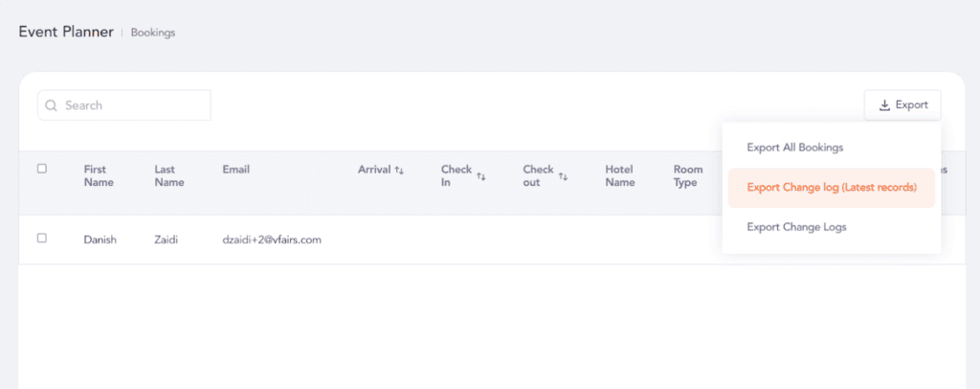The image size is (980, 389).
Task: Click the search magnifier icon
Action: [x=52, y=105]
